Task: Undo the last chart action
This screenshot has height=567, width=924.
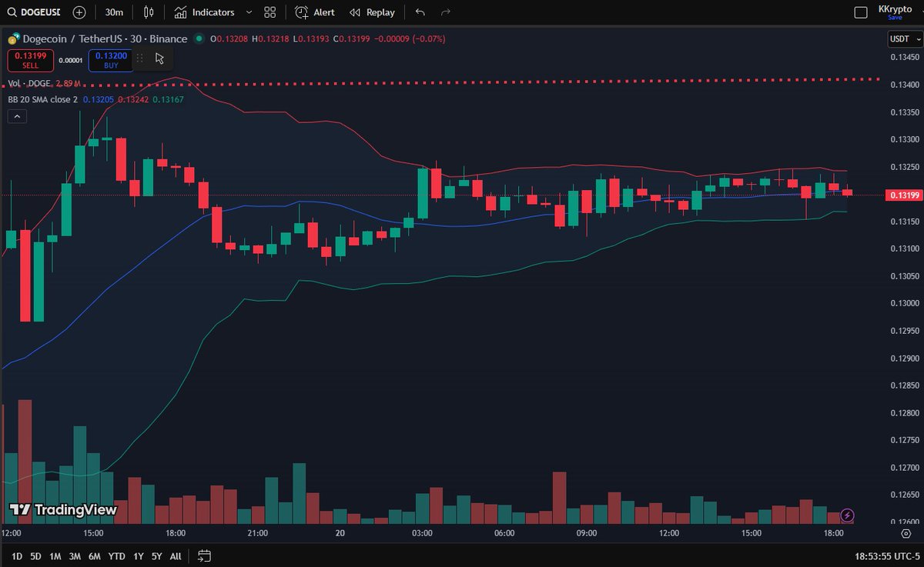Action: [420, 12]
